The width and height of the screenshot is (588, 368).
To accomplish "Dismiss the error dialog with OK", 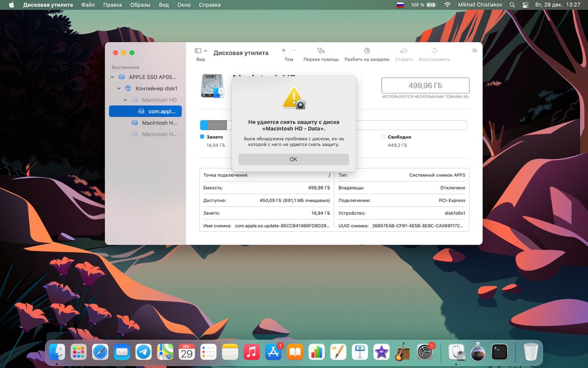I will (294, 159).
